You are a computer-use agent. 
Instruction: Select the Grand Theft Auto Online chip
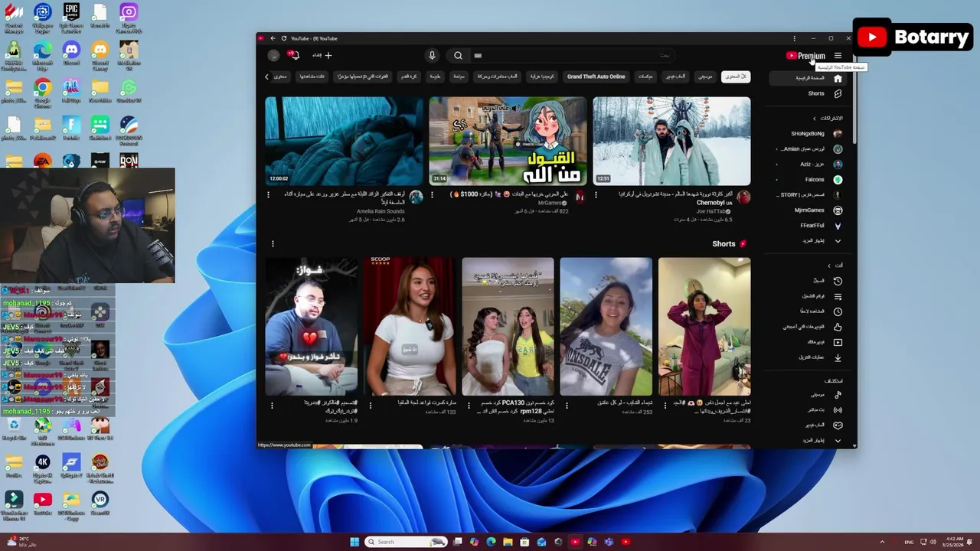pos(596,77)
